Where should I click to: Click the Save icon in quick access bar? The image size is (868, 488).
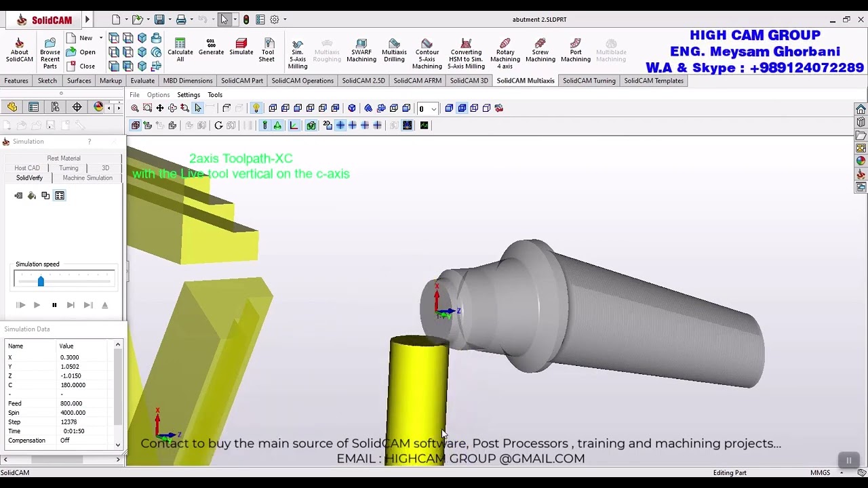point(159,20)
